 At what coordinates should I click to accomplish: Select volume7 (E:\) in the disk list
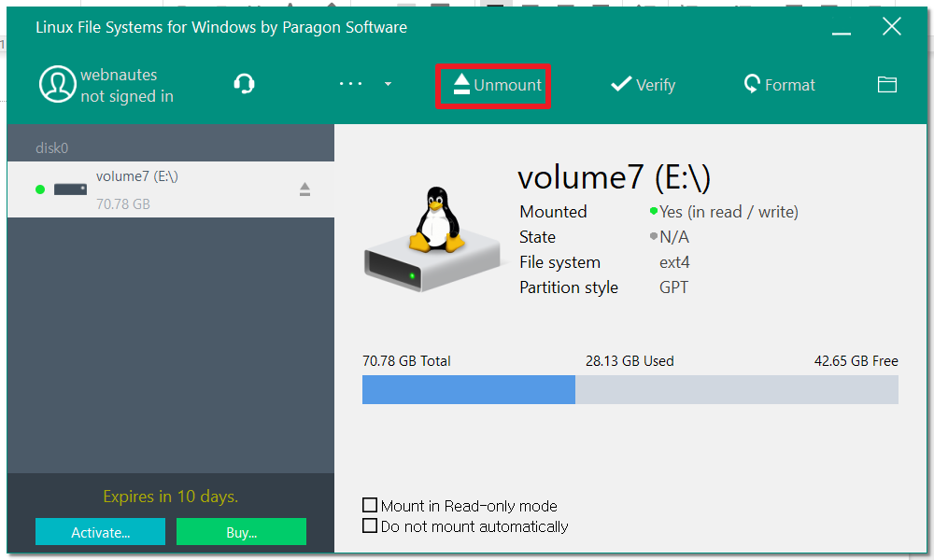[171, 189]
